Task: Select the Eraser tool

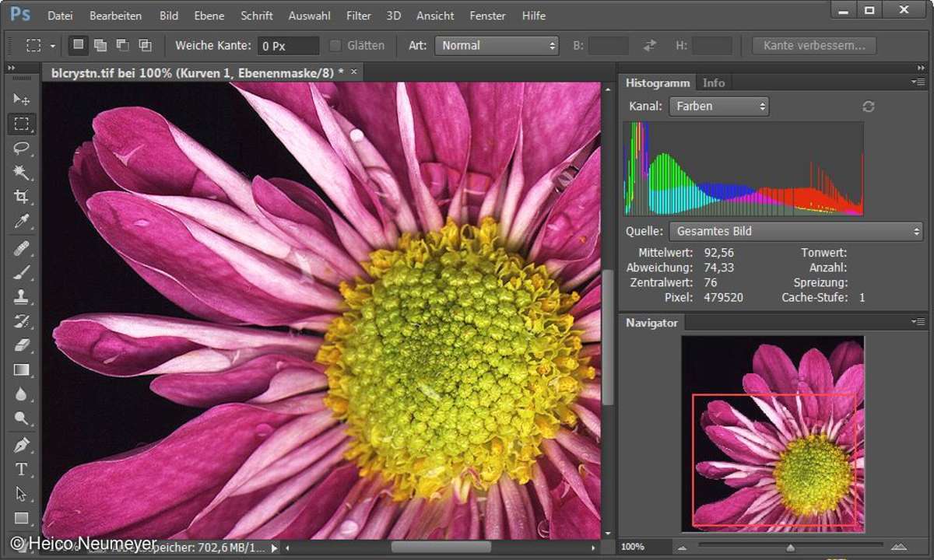Action: 22,345
